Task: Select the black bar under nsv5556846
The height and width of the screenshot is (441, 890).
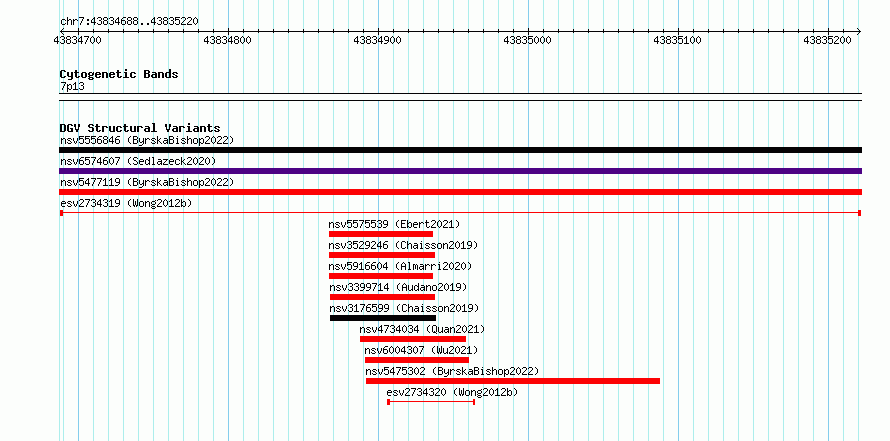Action: coord(460,150)
